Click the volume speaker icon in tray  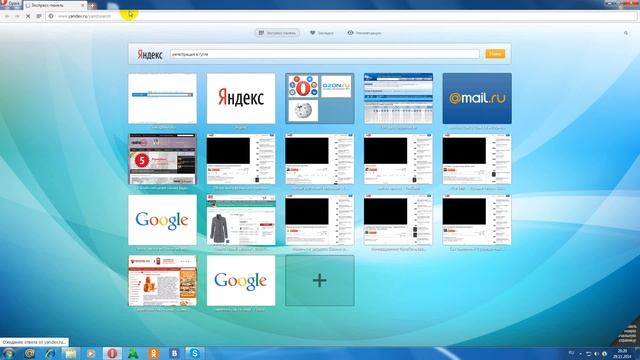coord(596,353)
